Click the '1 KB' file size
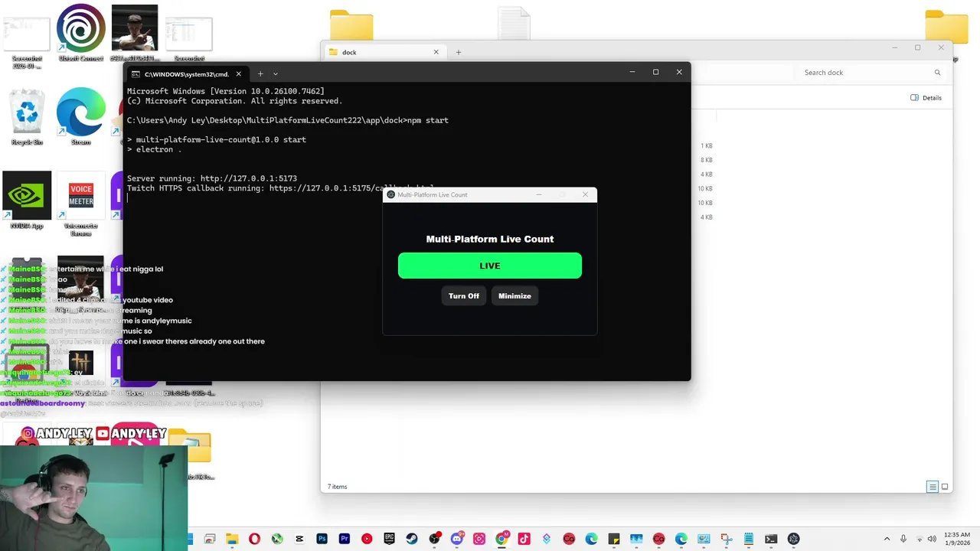The image size is (980, 551). coord(707,145)
